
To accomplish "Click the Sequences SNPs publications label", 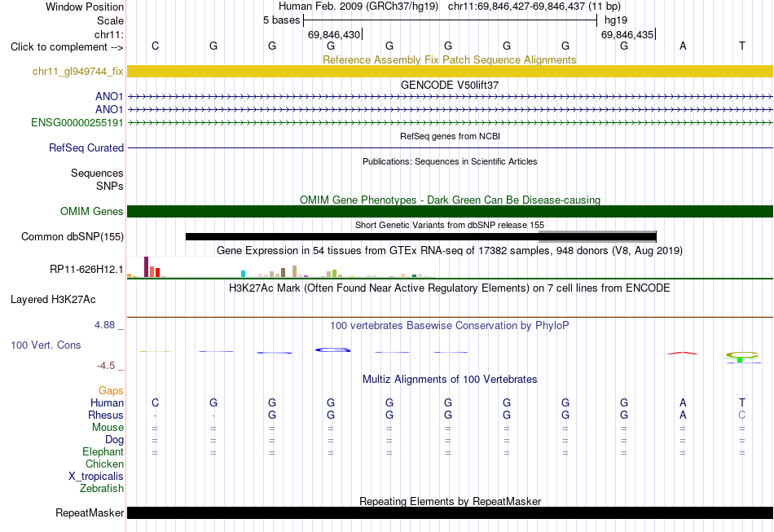I will (x=97, y=179).
